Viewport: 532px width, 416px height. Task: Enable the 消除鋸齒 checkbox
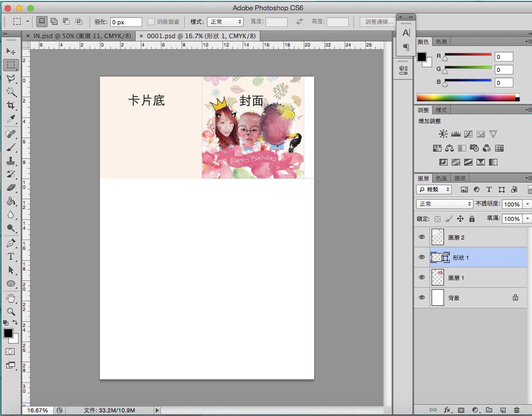151,22
